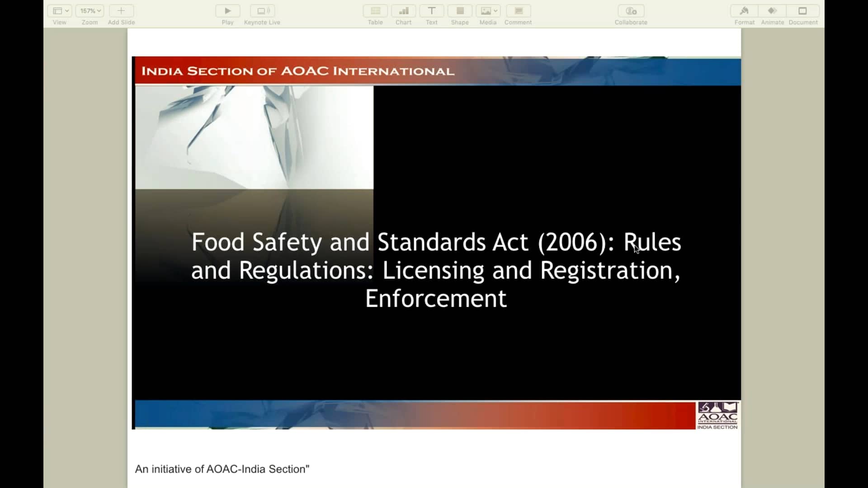The height and width of the screenshot is (488, 868).
Task: Open the Media dropdown
Action: pyautogui.click(x=488, y=11)
